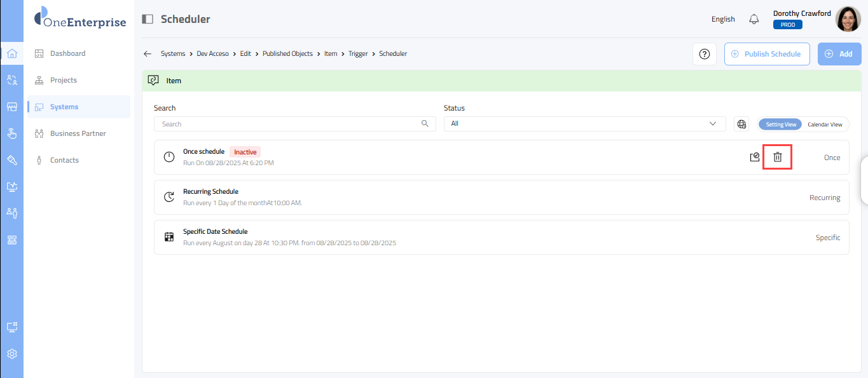Screen dimensions: 868x378
Task: Click the help question mark icon
Action: (704, 54)
